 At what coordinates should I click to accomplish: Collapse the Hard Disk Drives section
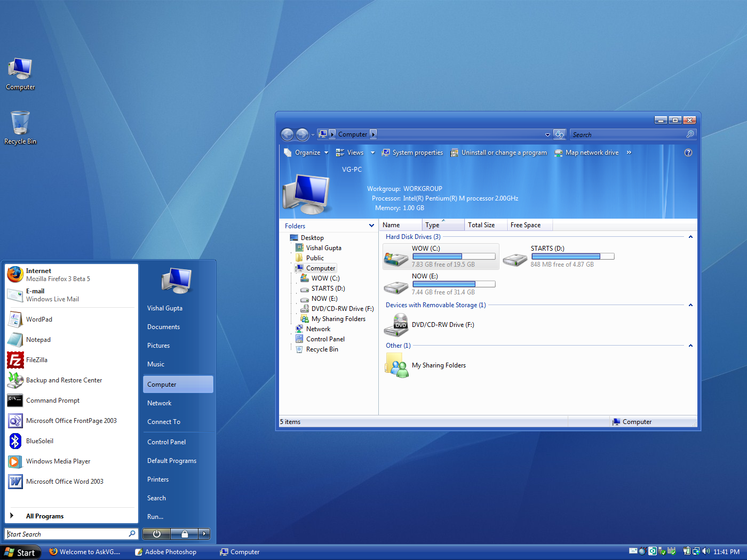click(690, 236)
